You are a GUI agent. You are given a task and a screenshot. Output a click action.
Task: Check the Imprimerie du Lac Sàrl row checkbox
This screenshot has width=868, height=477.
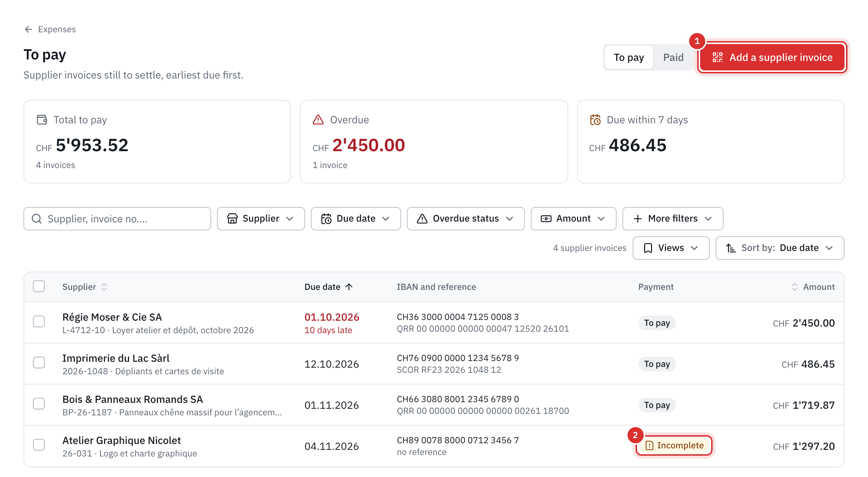click(x=39, y=363)
